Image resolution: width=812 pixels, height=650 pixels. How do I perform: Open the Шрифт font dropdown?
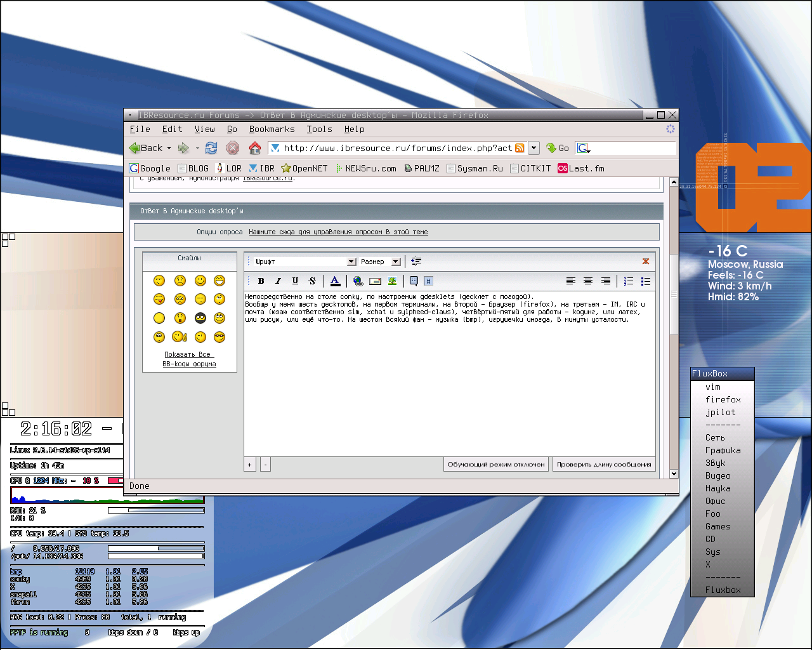351,262
